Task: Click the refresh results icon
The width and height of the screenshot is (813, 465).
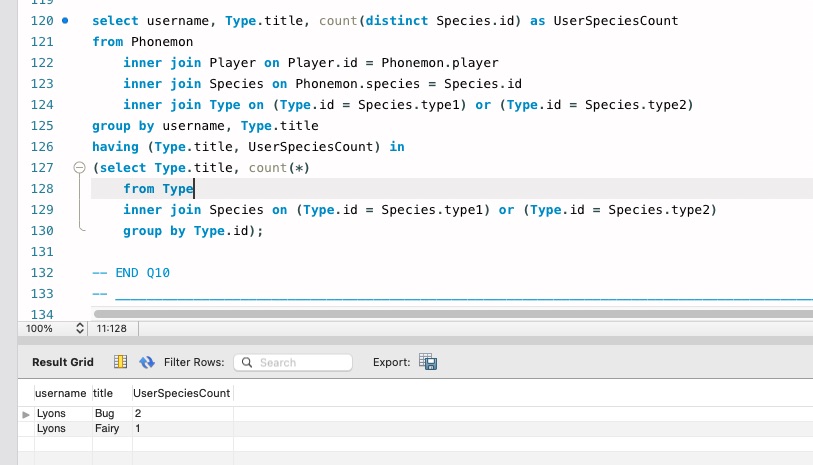Action: [147, 362]
